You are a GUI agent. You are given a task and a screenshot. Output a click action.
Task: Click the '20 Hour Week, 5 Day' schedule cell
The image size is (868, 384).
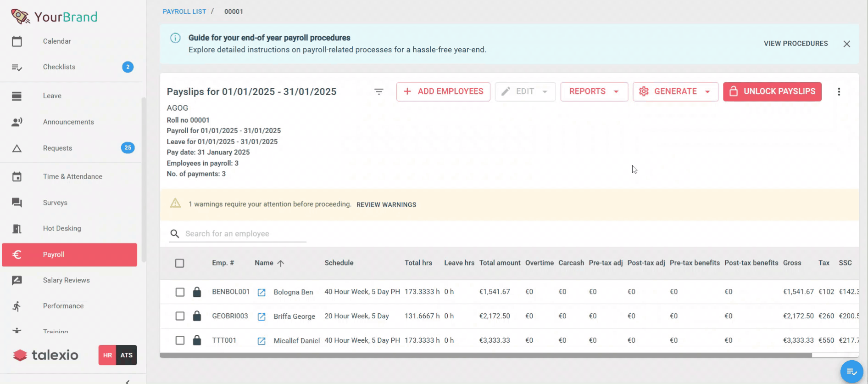[x=356, y=316]
